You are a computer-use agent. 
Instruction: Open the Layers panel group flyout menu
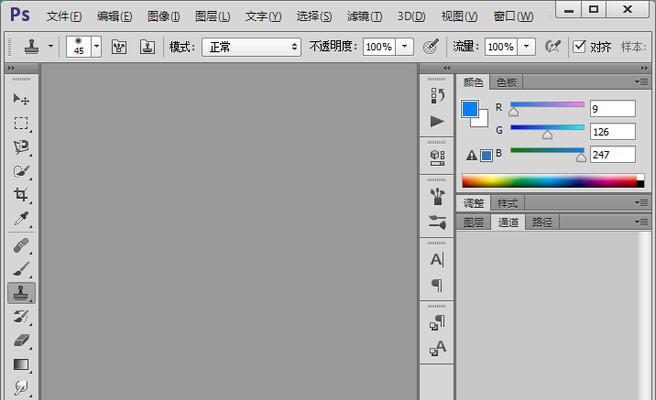click(641, 222)
